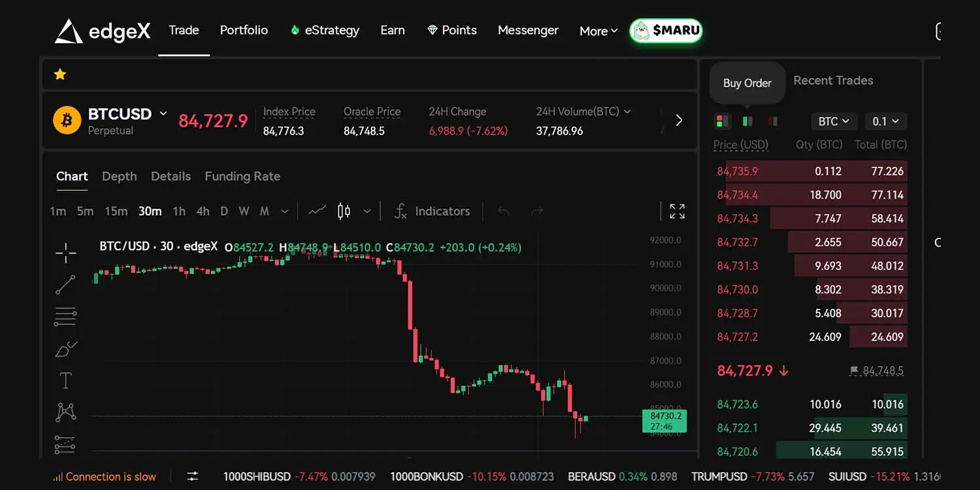The image size is (980, 490).
Task: Open the Messenger page
Action: point(529,30)
